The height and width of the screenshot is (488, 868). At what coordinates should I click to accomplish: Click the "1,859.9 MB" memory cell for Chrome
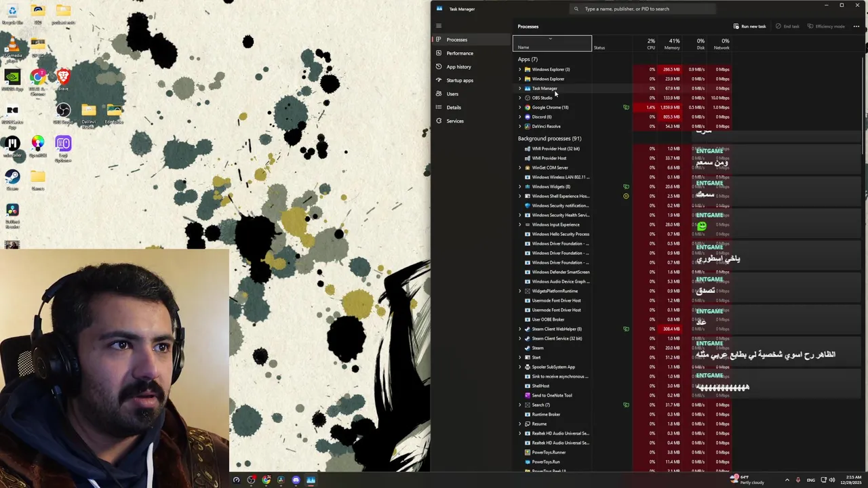[x=670, y=107]
